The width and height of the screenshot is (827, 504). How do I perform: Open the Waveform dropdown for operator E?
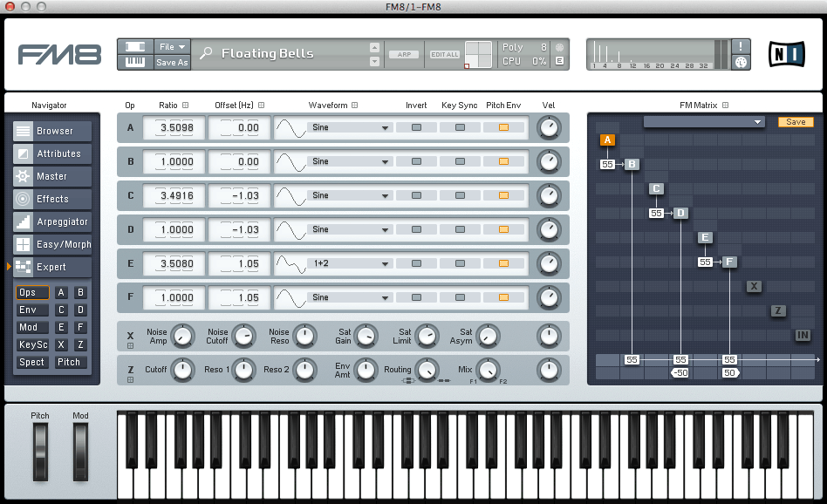pos(350,263)
